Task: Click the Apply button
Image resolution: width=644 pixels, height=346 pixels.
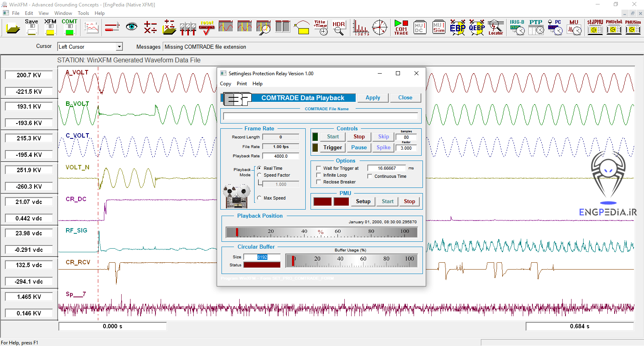Action: (x=373, y=98)
